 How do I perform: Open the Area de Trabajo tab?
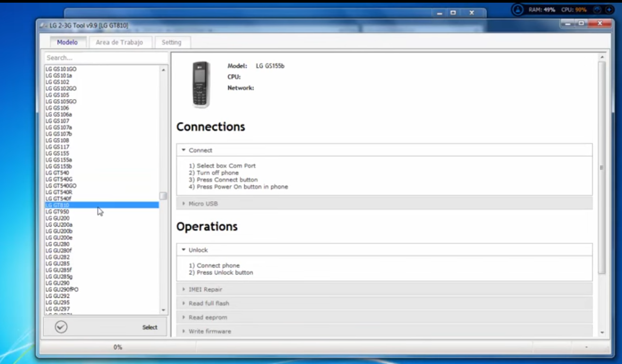(119, 42)
